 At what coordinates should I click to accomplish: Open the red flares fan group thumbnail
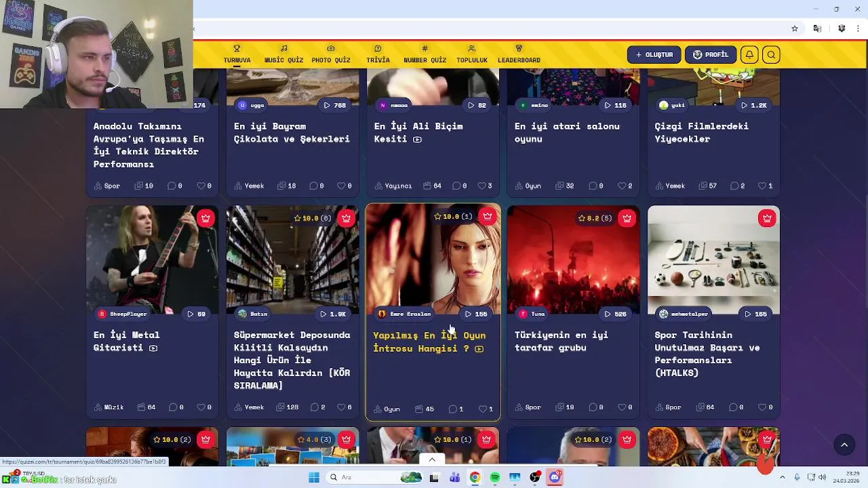click(573, 261)
